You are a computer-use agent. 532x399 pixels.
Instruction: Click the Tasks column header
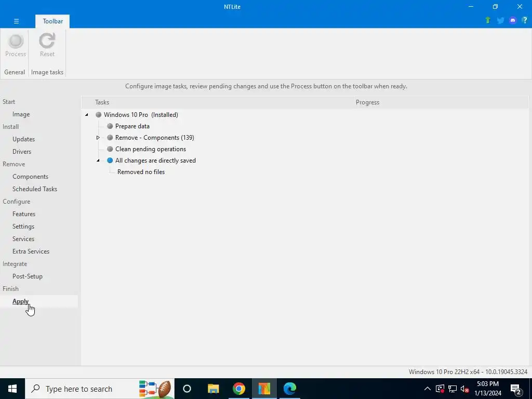[x=218, y=102]
